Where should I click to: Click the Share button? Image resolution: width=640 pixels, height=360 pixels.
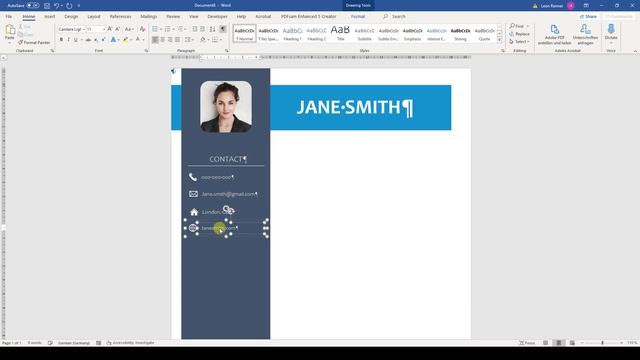click(x=588, y=16)
